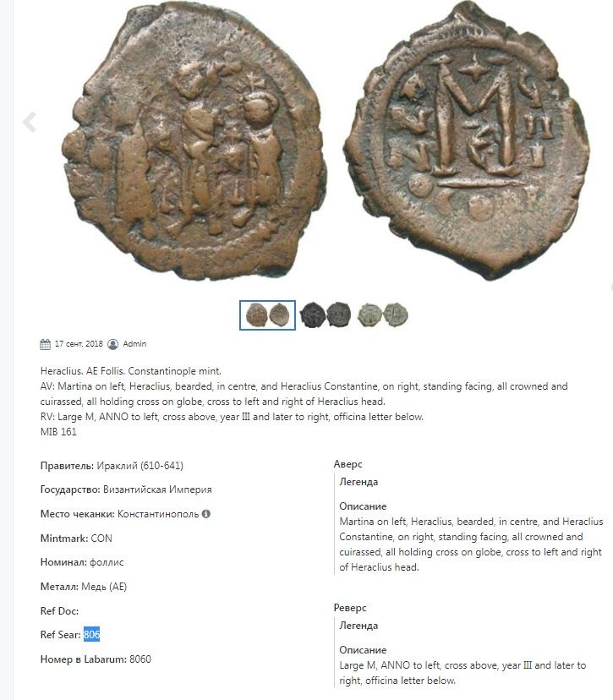Select the dark black coin thumbnail

coord(326,314)
